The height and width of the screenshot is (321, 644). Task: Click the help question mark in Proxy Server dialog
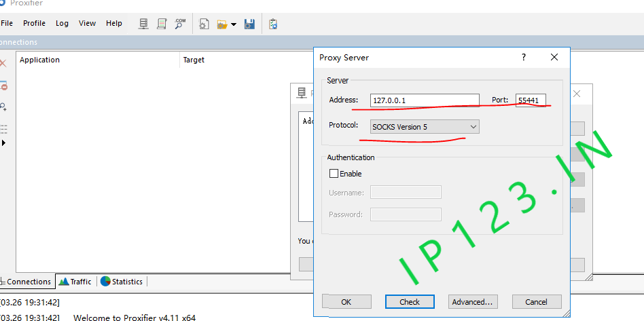[x=524, y=57]
